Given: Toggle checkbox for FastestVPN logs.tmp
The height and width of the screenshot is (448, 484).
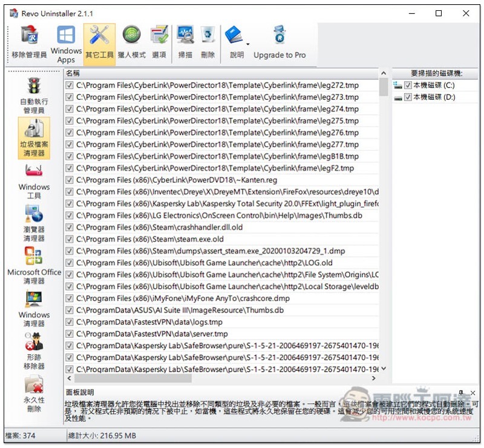Looking at the screenshot, I should pyautogui.click(x=70, y=322).
